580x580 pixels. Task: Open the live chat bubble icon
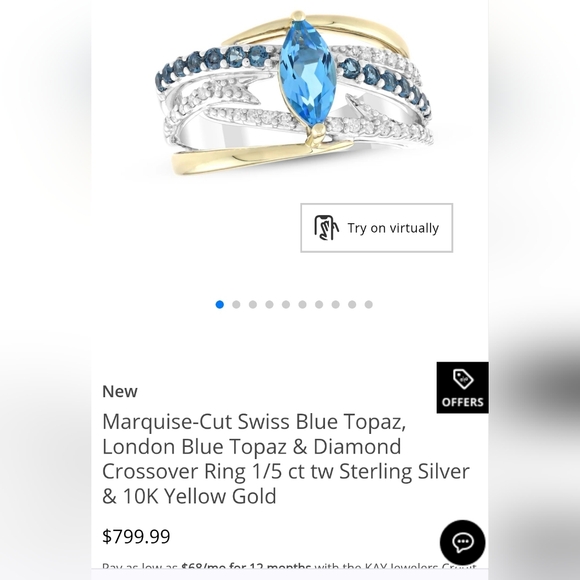462,542
